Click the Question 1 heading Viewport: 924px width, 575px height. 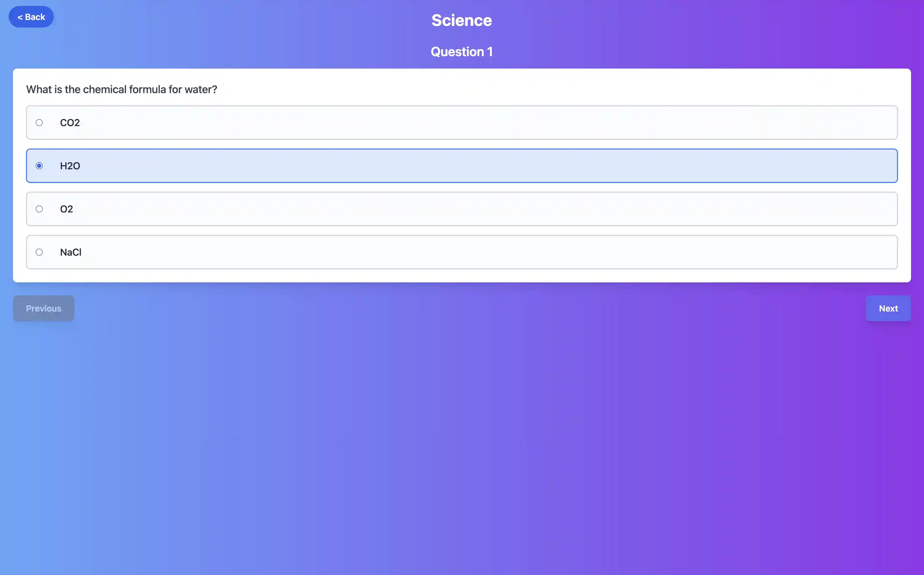click(462, 51)
